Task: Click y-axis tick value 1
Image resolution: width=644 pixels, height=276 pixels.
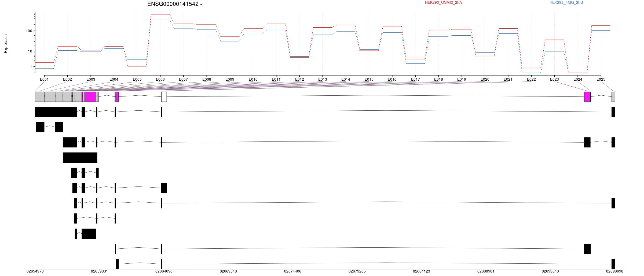Action: (x=31, y=66)
